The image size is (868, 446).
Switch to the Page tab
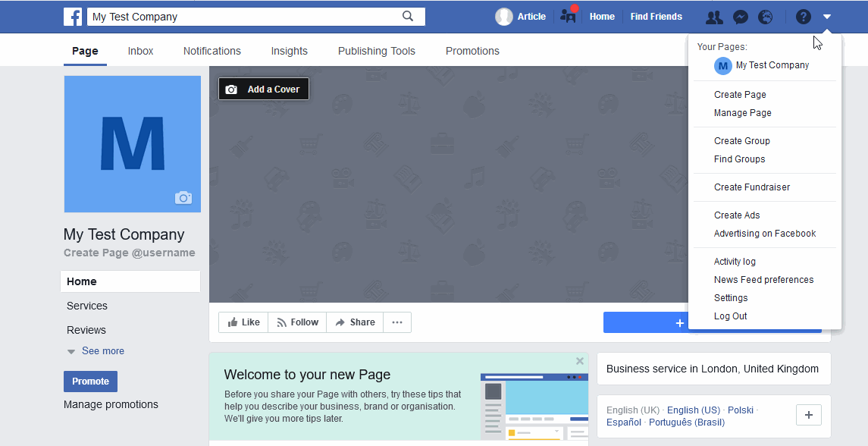pos(85,51)
